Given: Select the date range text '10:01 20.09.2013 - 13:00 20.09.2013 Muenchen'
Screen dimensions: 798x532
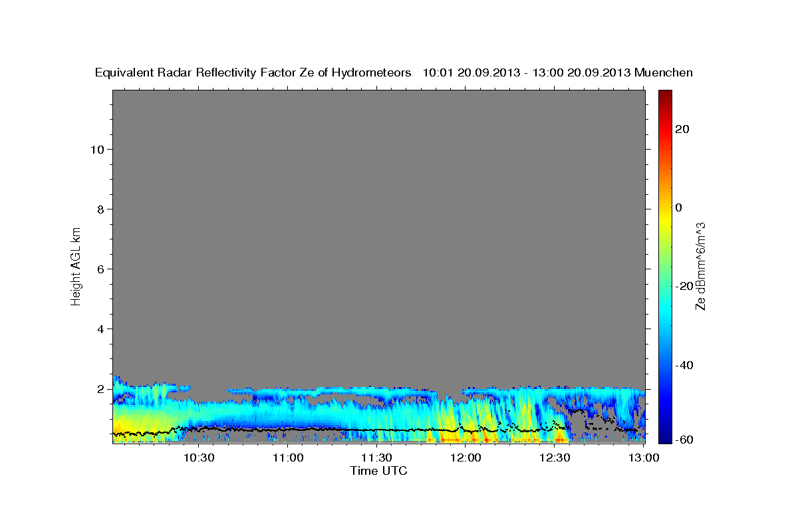Looking at the screenshot, I should click(x=558, y=72).
